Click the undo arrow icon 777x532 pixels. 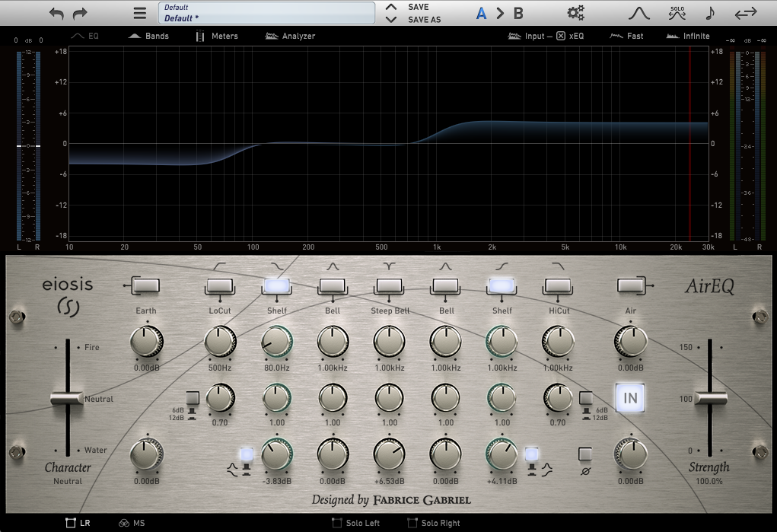click(57, 13)
